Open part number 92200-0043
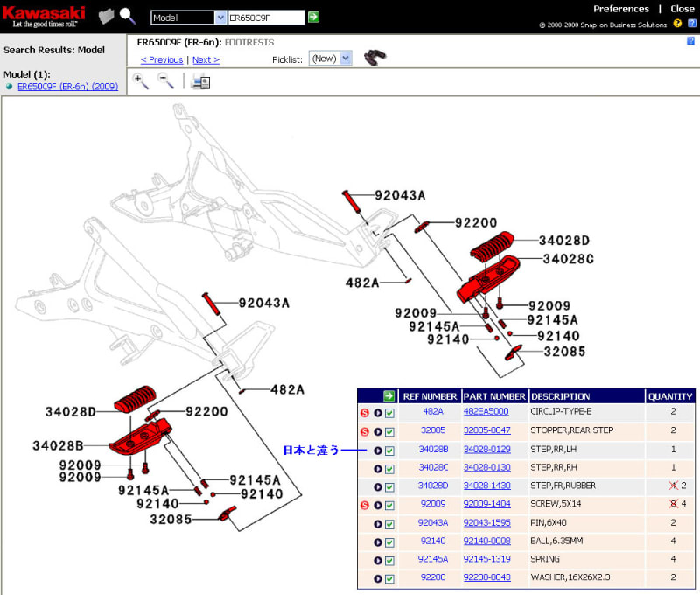The width and height of the screenshot is (700, 595). tap(487, 577)
